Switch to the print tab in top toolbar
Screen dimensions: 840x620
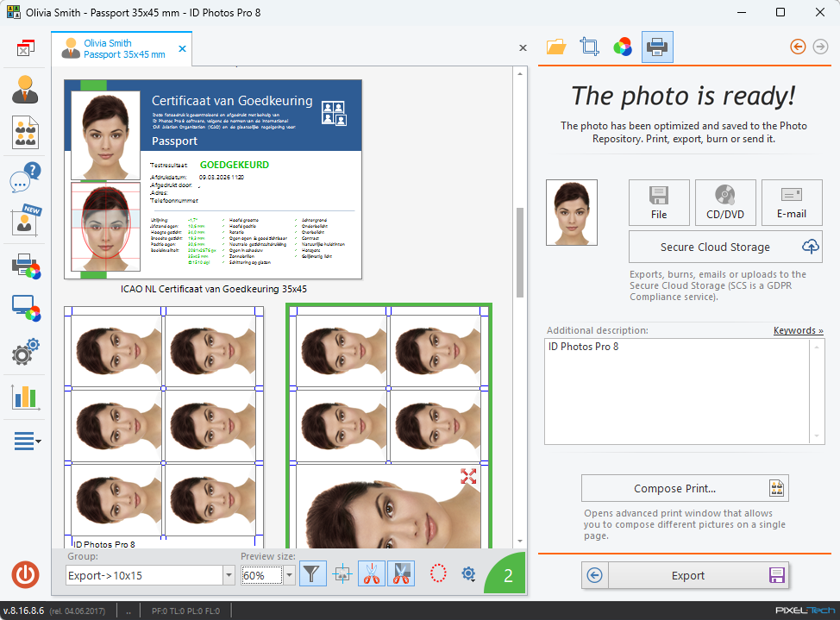pyautogui.click(x=657, y=47)
